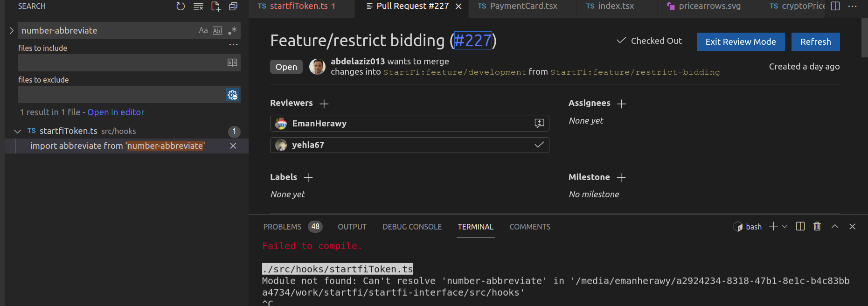The image size is (868, 306).
Task: Toggle Use Regular Expression option
Action: [232, 30]
